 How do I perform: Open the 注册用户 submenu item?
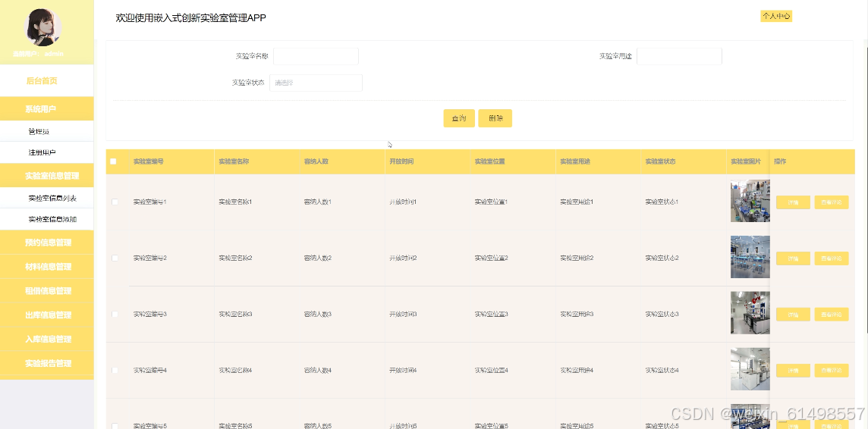pos(47,152)
